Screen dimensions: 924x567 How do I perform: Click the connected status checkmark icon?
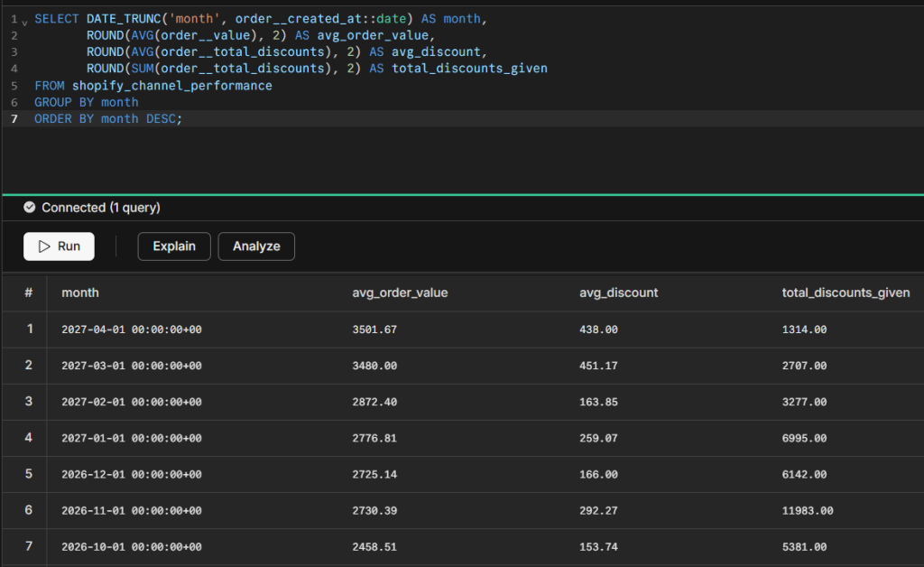point(30,208)
